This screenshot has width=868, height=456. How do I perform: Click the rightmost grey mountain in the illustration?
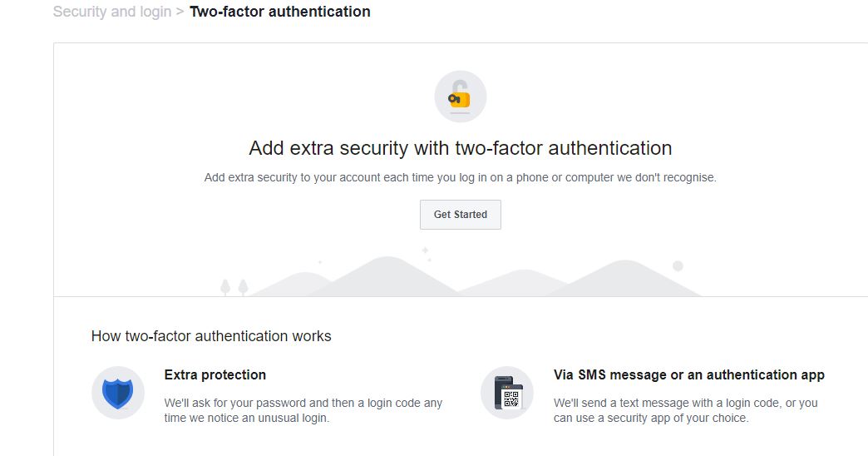click(625, 278)
